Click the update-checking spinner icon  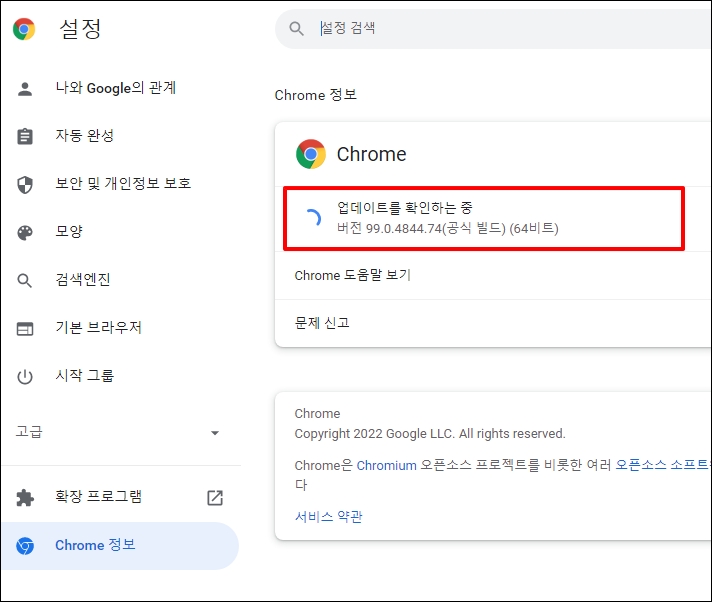tap(313, 218)
